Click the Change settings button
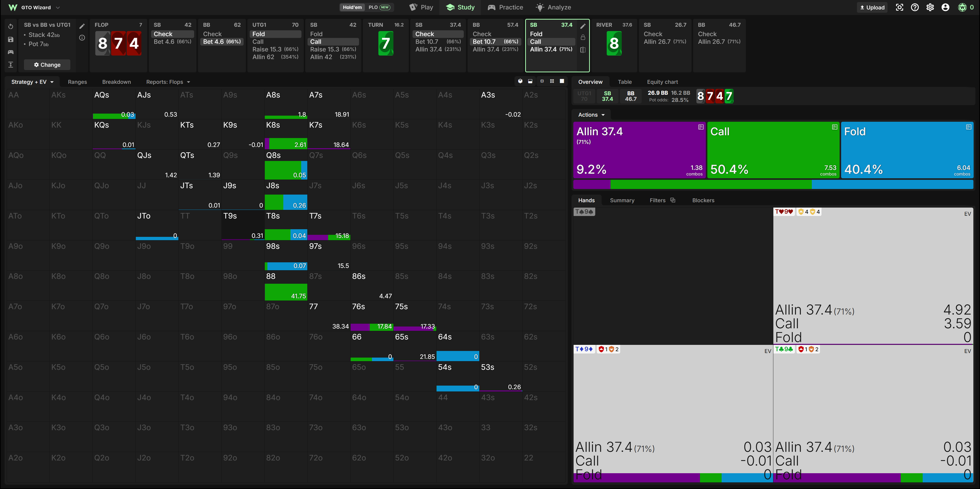 [x=47, y=65]
